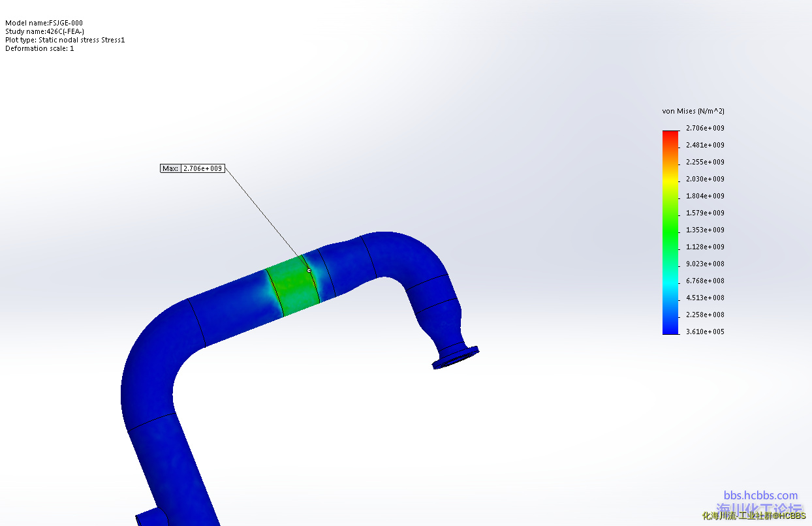Image resolution: width=812 pixels, height=526 pixels.
Task: Click the 6.768e+008 legend value
Action: 705,281
